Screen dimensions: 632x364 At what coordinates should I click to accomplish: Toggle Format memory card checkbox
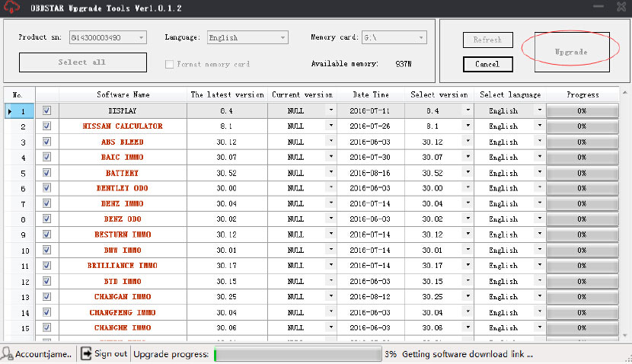pos(169,64)
